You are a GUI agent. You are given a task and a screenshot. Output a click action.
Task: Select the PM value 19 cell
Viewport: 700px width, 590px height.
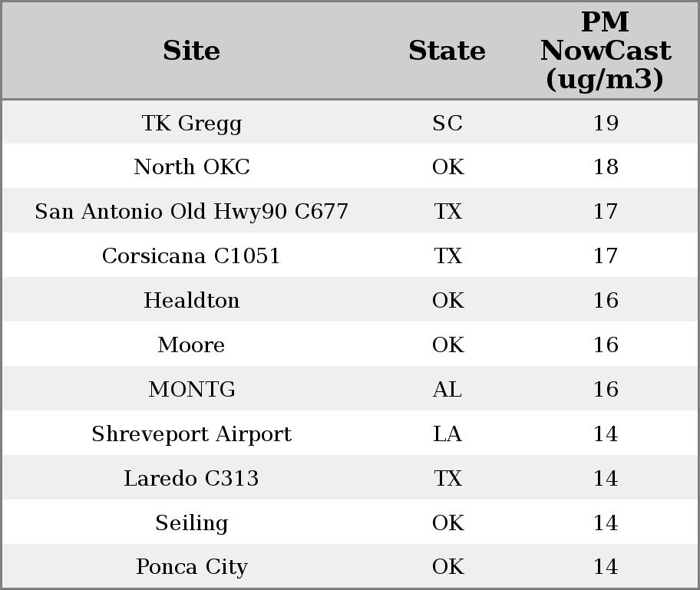[x=606, y=123]
